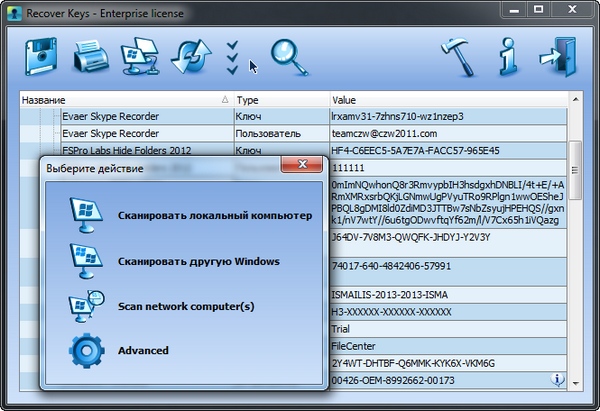Sort by Название column header
Image resolution: width=600 pixels, height=411 pixels.
coord(126,100)
